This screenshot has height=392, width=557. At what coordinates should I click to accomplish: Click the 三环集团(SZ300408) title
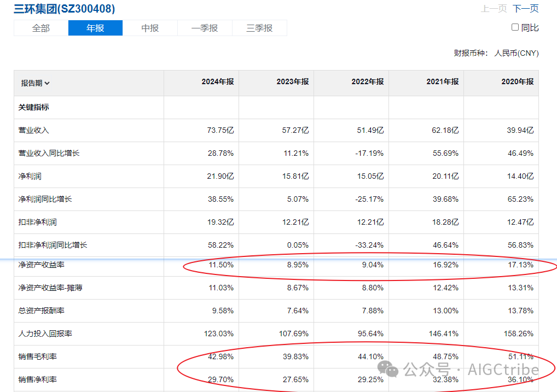pyautogui.click(x=65, y=9)
